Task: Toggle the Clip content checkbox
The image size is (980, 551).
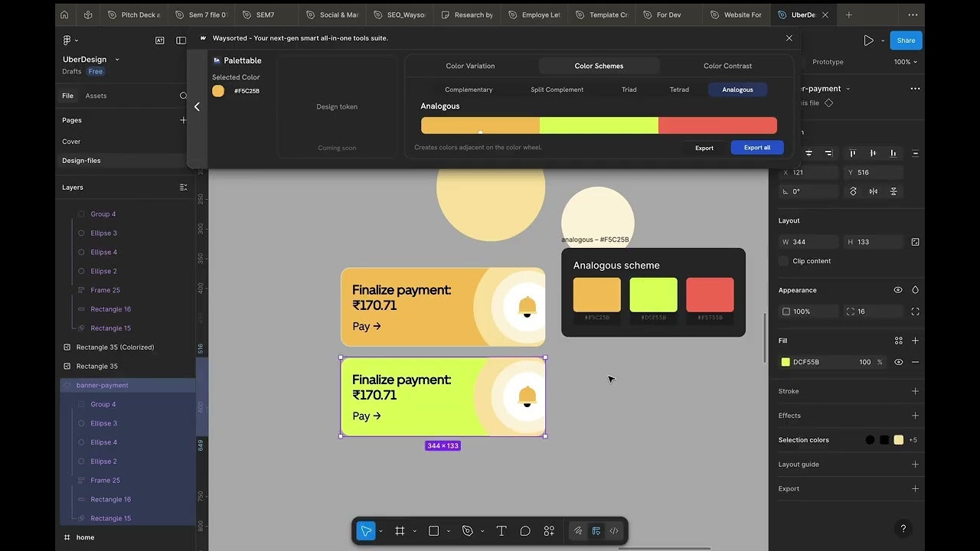Action: point(783,261)
